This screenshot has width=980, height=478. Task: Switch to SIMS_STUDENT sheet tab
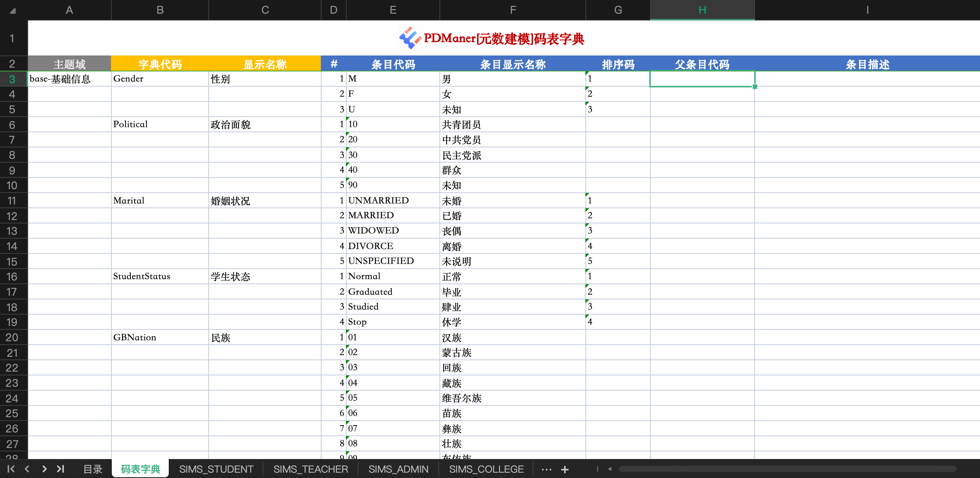click(x=216, y=469)
